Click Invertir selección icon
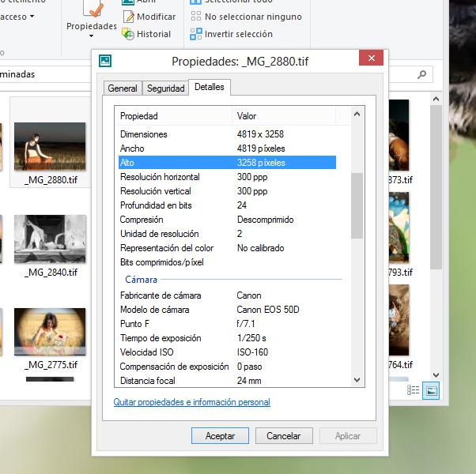The image size is (476, 474). [x=195, y=34]
